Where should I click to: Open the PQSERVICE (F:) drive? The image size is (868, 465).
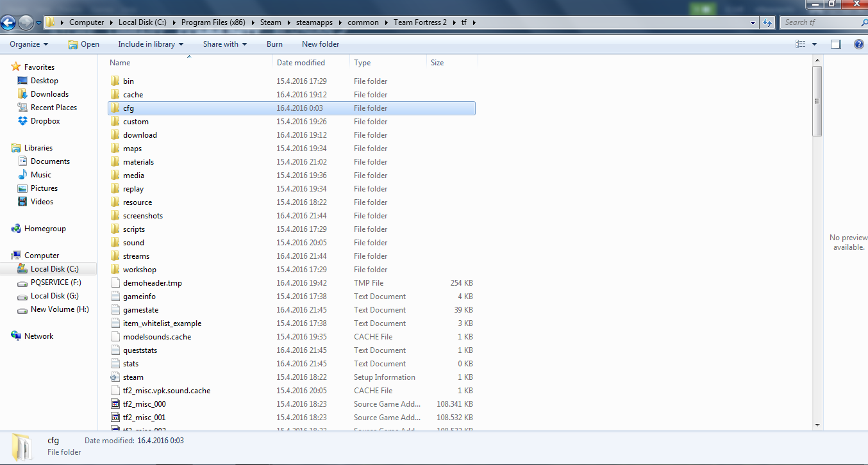[56, 282]
